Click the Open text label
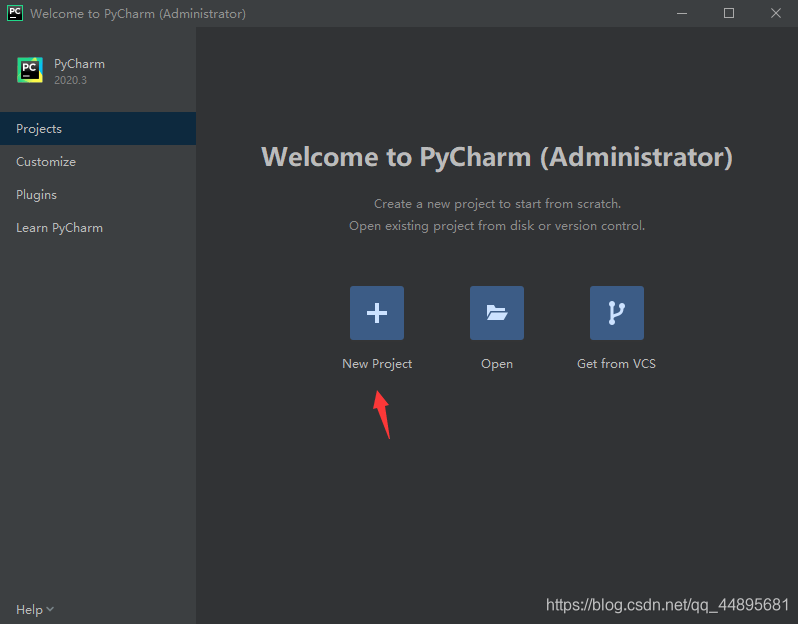The height and width of the screenshot is (624, 798). tap(497, 364)
